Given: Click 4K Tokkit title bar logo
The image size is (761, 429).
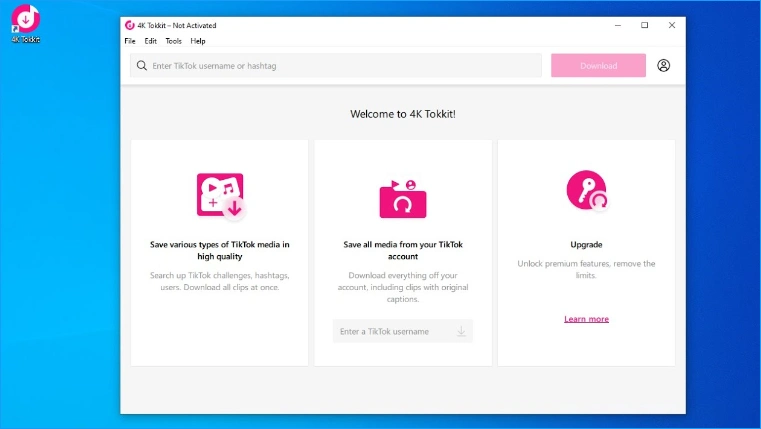Looking at the screenshot, I should tap(130, 25).
